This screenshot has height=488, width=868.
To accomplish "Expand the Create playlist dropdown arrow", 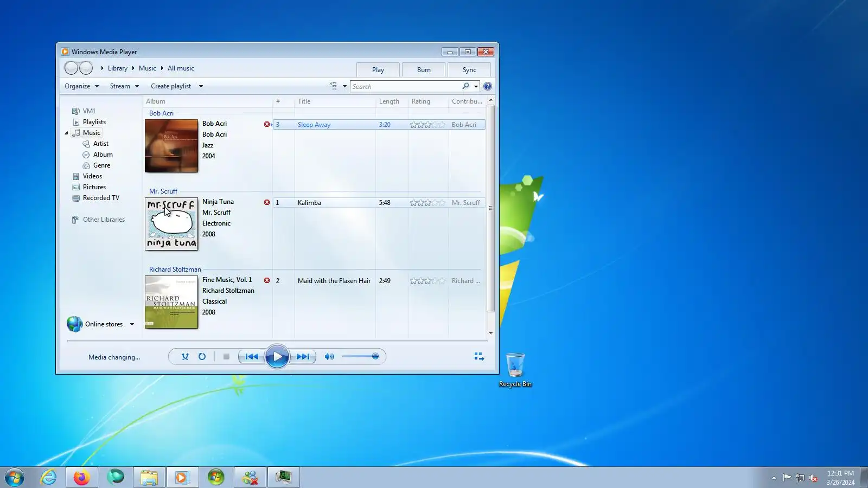I will tap(201, 86).
